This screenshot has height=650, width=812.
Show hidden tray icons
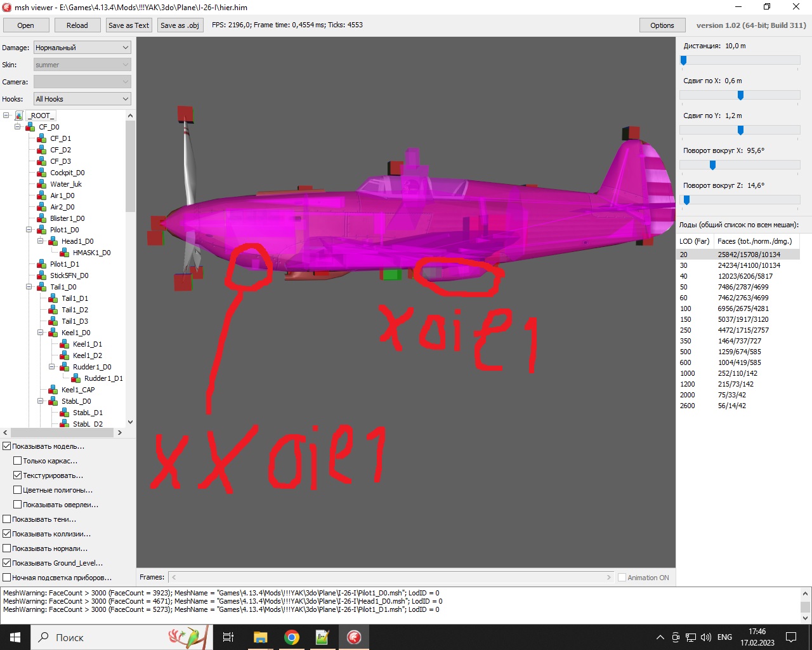[x=660, y=637]
